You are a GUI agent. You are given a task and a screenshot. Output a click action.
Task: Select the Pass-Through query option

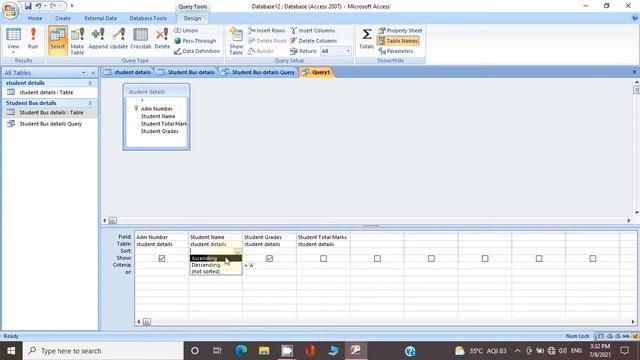click(x=195, y=41)
